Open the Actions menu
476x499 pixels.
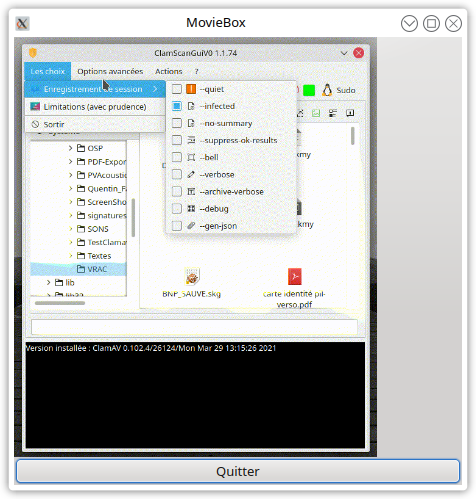(x=168, y=71)
